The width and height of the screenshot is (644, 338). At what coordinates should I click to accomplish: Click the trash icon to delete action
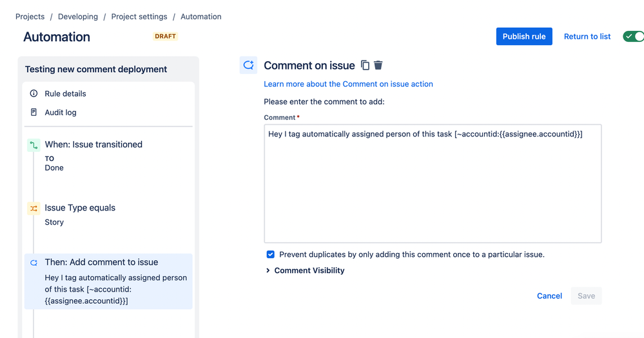[x=378, y=65]
